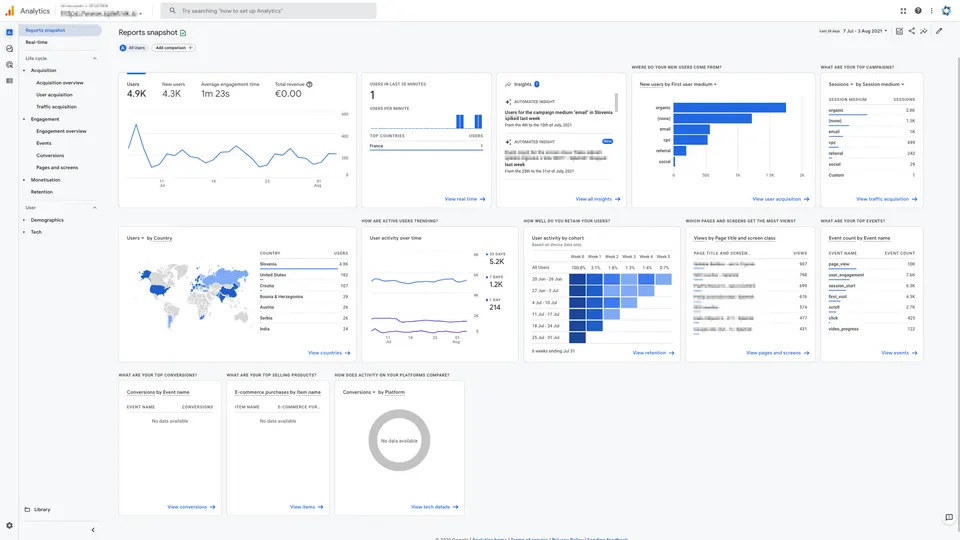Open the 'by Session medium' dropdown
Viewport: 960px width, 540px height.
[x=880, y=84]
